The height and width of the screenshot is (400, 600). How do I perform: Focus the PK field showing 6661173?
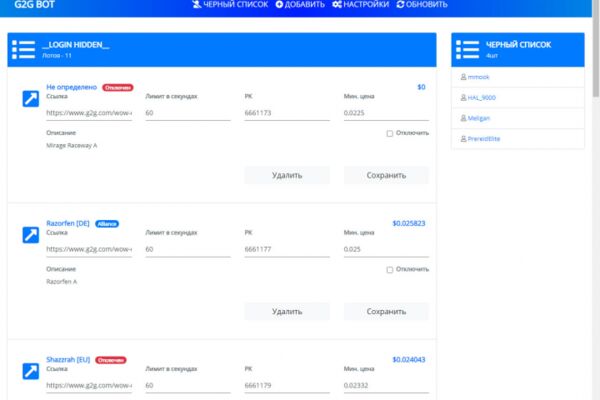tap(287, 113)
